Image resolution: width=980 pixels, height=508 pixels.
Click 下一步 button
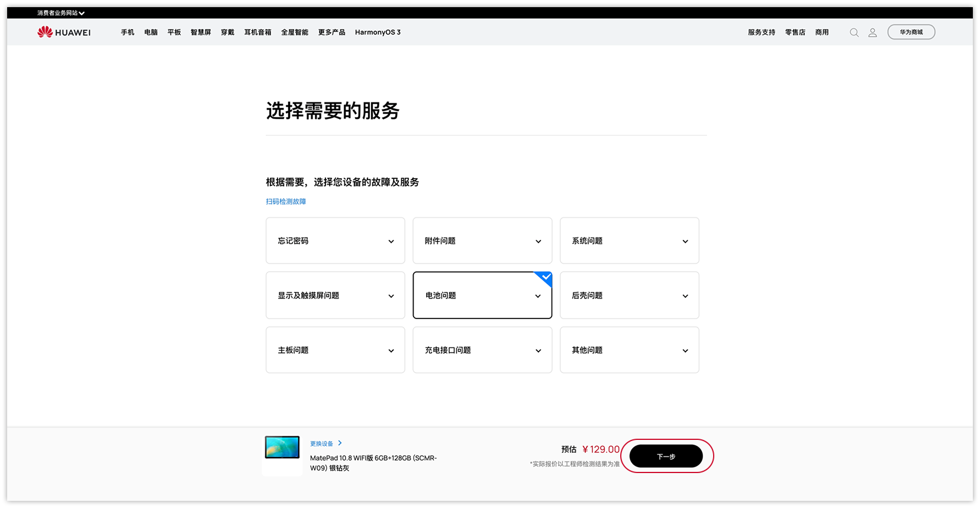click(x=666, y=456)
